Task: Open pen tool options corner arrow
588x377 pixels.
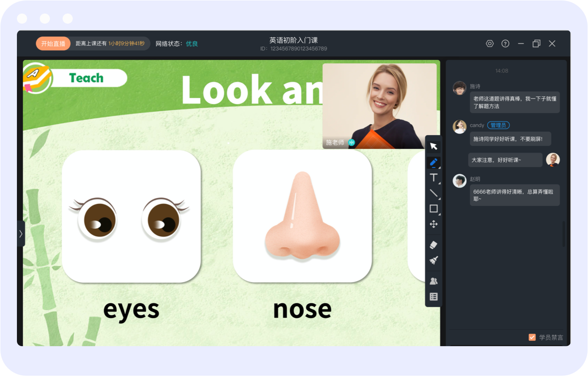Action: pos(439,168)
